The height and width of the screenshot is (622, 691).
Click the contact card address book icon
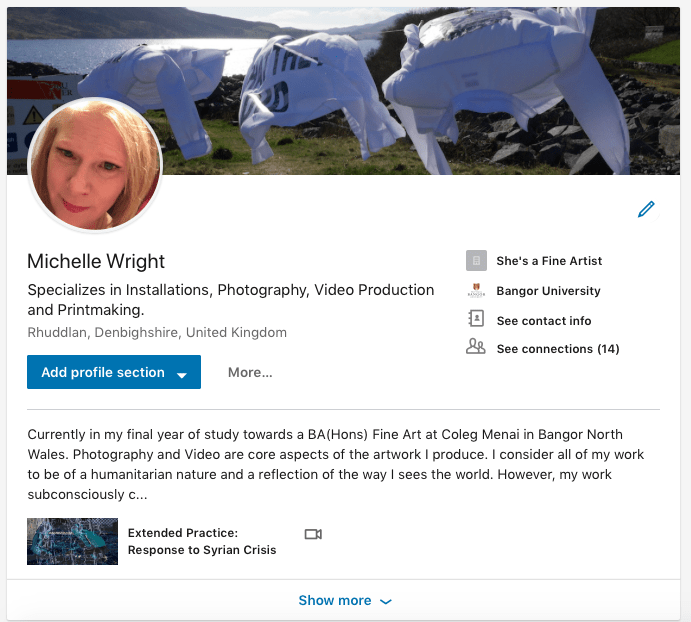coord(476,319)
